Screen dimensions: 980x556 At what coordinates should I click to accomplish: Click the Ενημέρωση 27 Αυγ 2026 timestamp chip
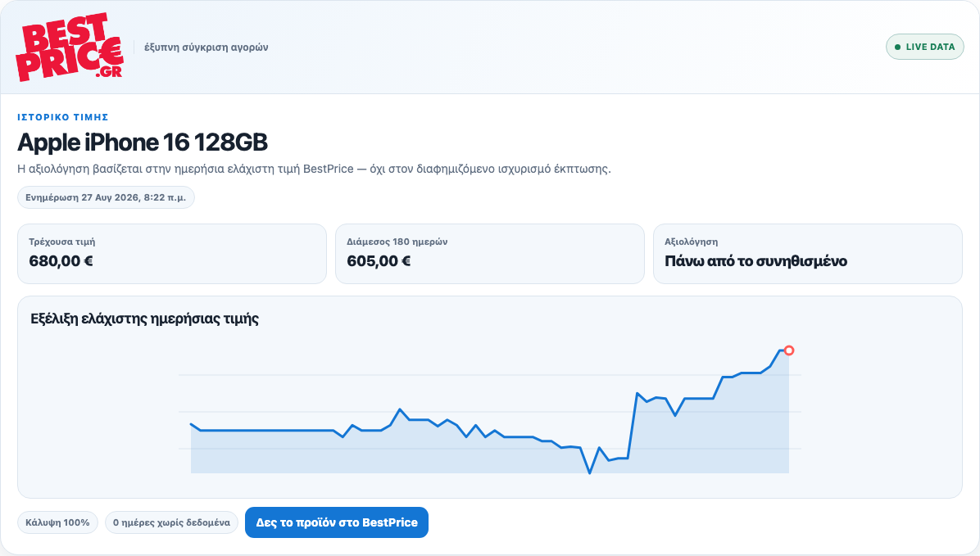coord(106,197)
